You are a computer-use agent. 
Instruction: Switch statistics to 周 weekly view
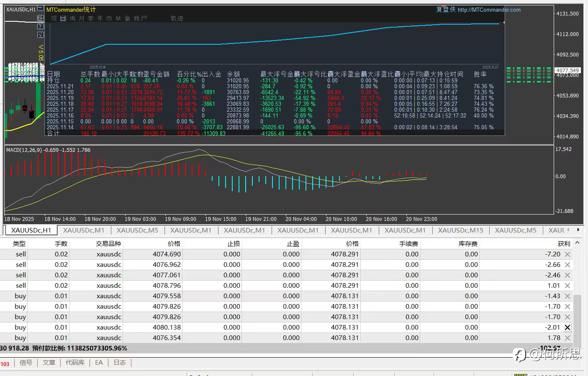72,18
